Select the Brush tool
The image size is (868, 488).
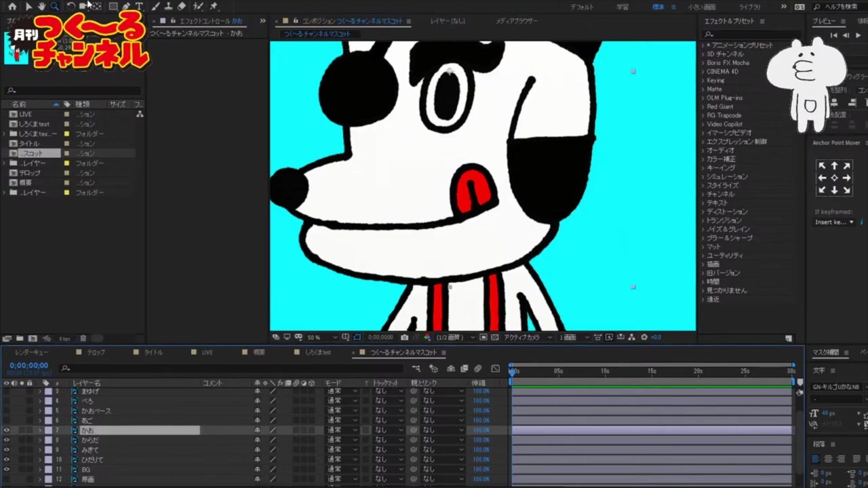[155, 6]
